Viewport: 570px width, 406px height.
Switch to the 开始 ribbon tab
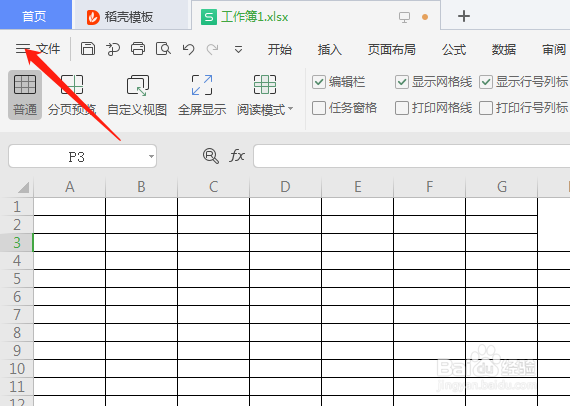(x=280, y=49)
